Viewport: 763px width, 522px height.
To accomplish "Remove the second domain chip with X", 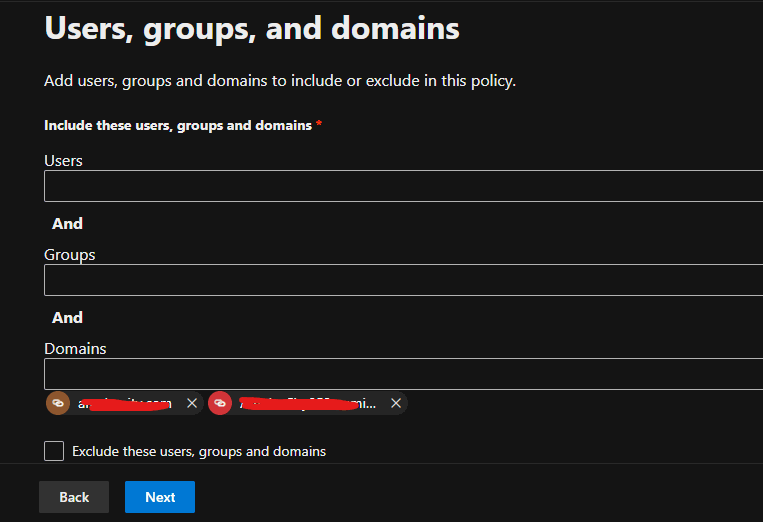I will click(x=396, y=403).
